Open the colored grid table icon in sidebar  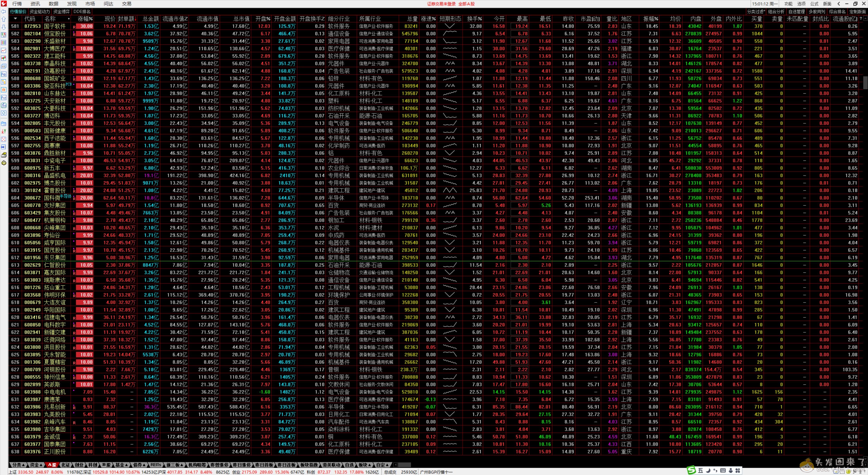(4, 43)
